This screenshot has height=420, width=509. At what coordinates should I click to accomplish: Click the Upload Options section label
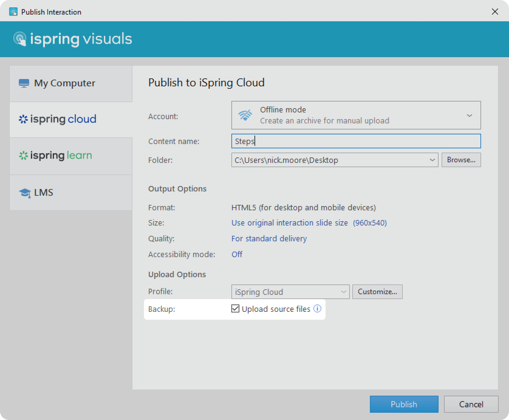pos(177,274)
